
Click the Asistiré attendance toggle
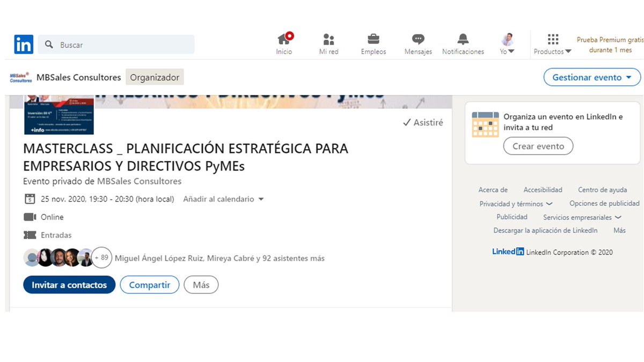pos(423,122)
